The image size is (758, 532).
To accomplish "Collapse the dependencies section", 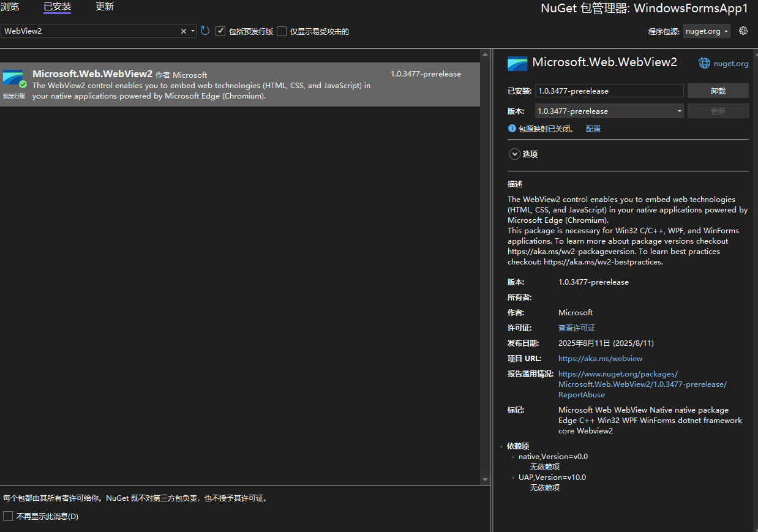I will pos(502,446).
